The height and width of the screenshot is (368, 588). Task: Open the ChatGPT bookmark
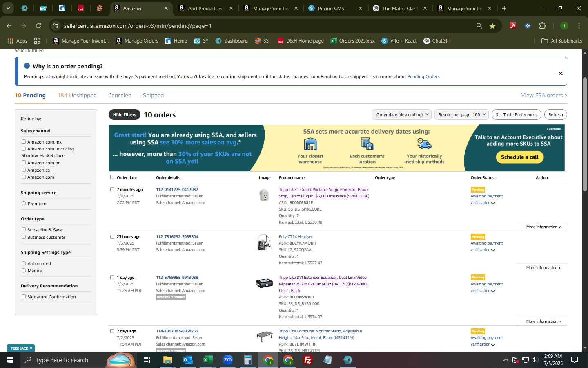(x=437, y=41)
